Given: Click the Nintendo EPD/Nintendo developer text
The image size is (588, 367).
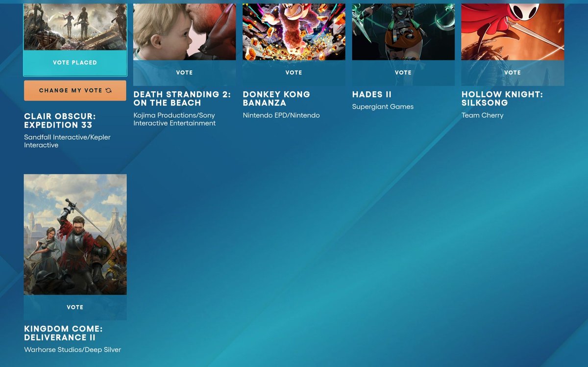Looking at the screenshot, I should tap(281, 115).
